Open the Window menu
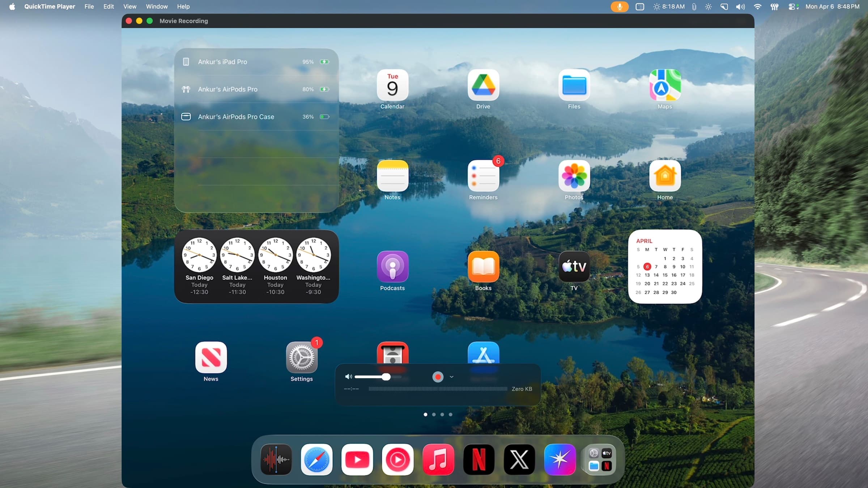The image size is (868, 488). pyautogui.click(x=157, y=7)
